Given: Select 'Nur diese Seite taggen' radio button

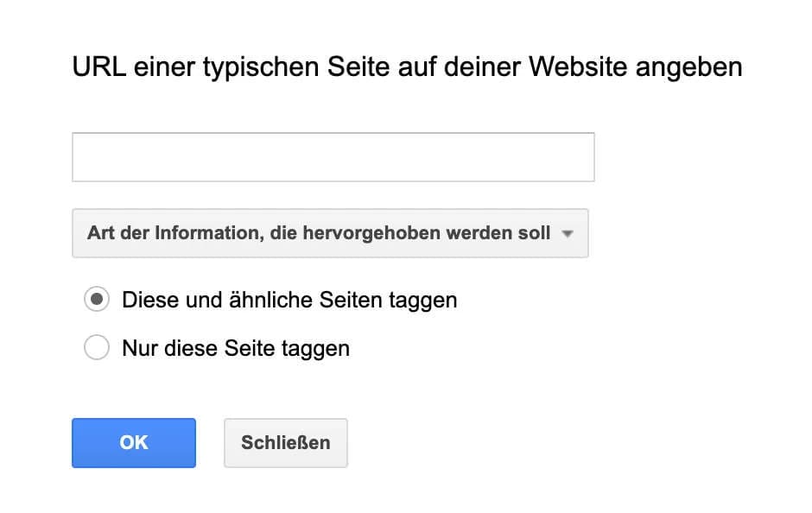Looking at the screenshot, I should pos(97,349).
